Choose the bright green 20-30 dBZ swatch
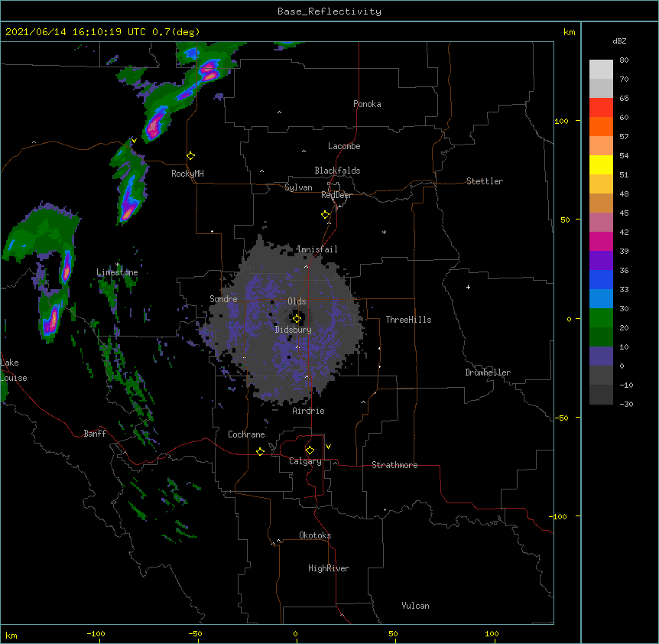 [601, 318]
